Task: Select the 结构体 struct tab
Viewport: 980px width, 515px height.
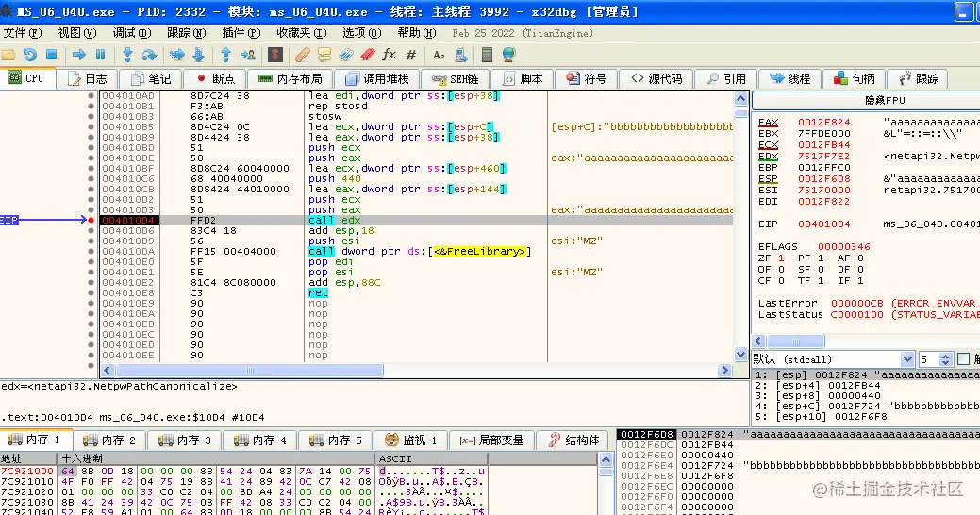Action: 574,440
